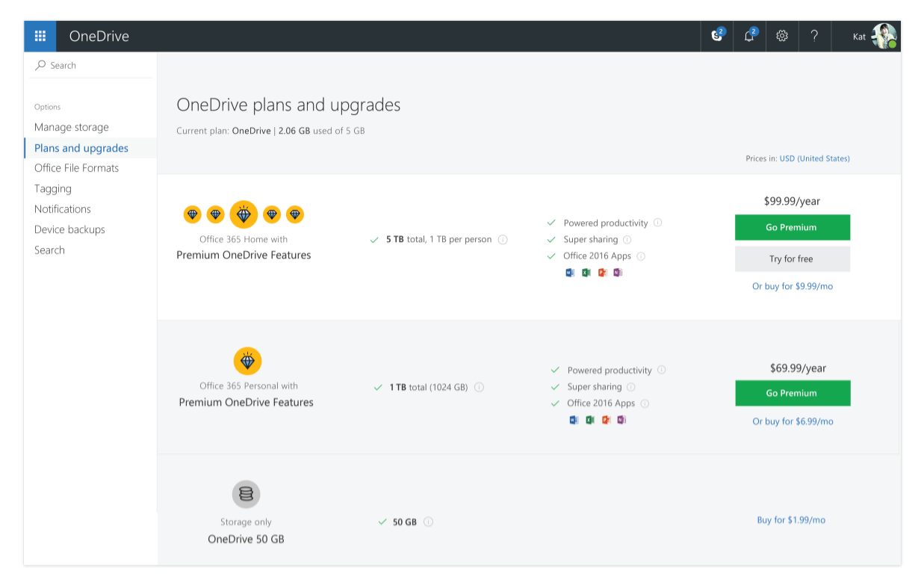This screenshot has height=585, width=924.
Task: Click diamond icon of Office 365 Personal plan
Action: coord(247,362)
